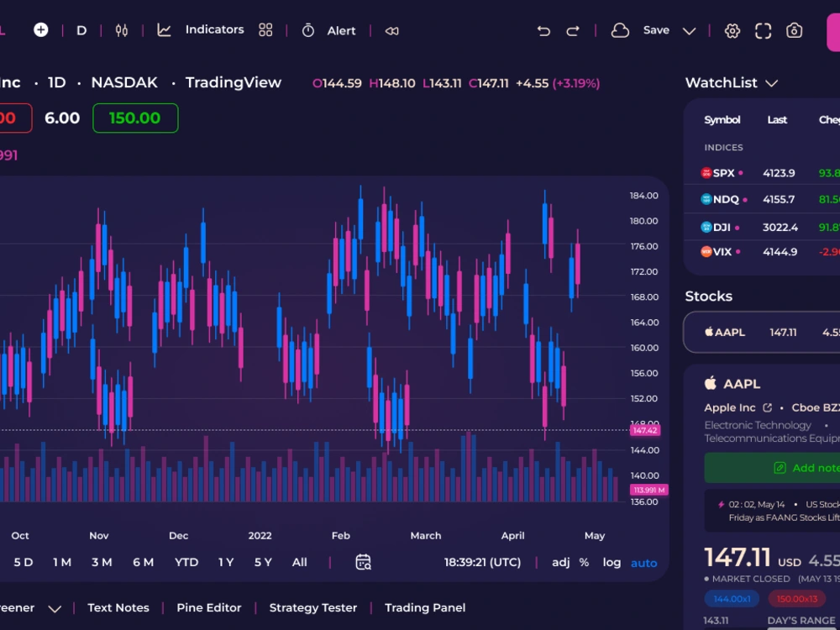The image size is (840, 630).
Task: Expand the Save options chevron
Action: click(x=690, y=31)
